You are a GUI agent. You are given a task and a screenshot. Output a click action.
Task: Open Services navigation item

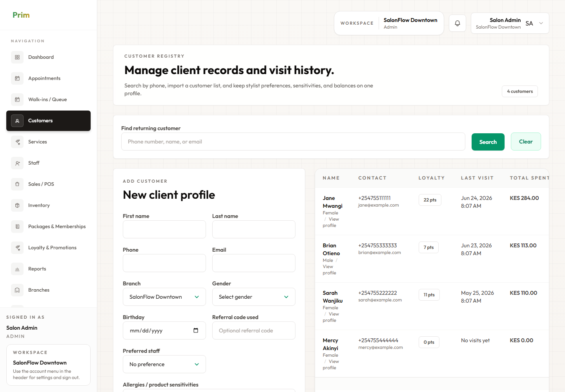48,142
